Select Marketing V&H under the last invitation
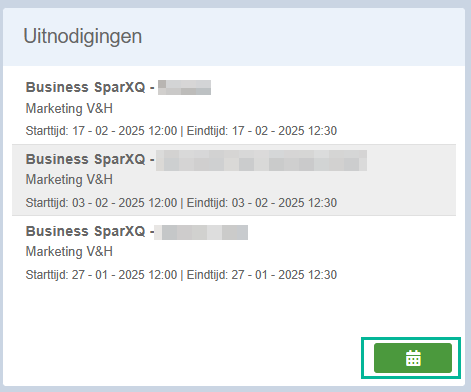Viewport: 471px width, 392px height. point(69,252)
